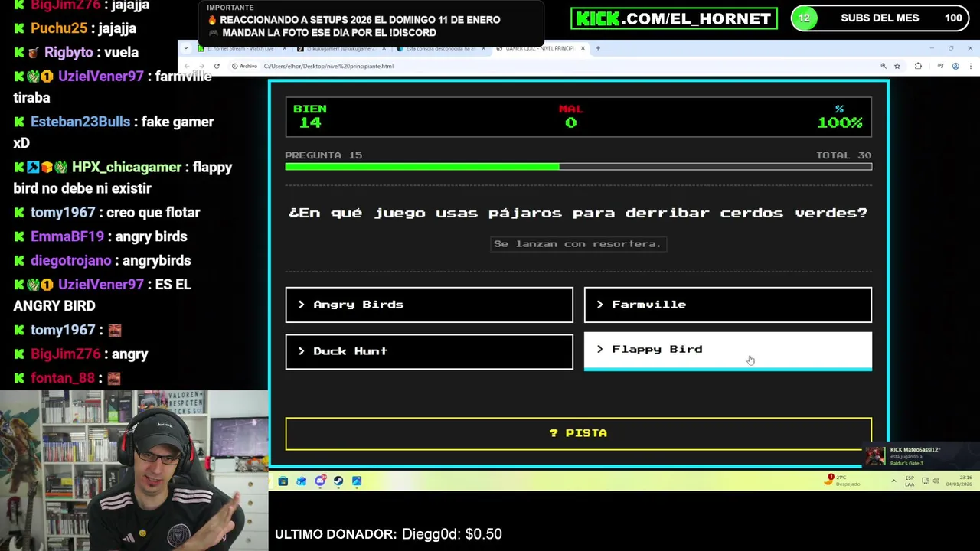Image resolution: width=980 pixels, height=551 pixels.
Task: Open the browser extensions puzzle icon
Action: coord(918,66)
